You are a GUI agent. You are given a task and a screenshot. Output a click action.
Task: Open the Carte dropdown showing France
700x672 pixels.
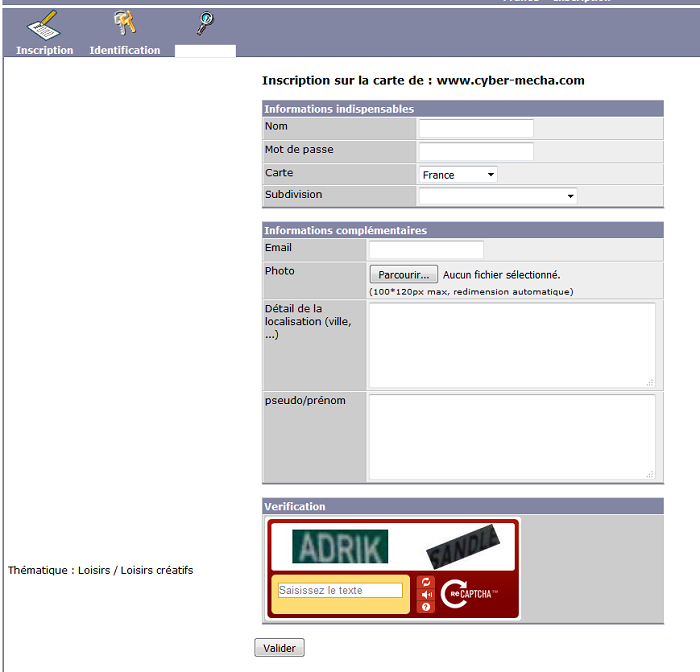(x=458, y=175)
